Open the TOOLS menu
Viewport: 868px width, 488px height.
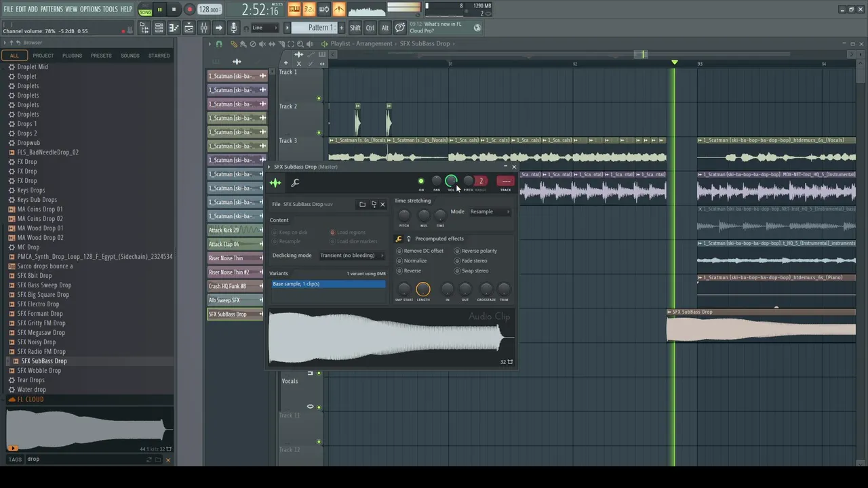(111, 9)
